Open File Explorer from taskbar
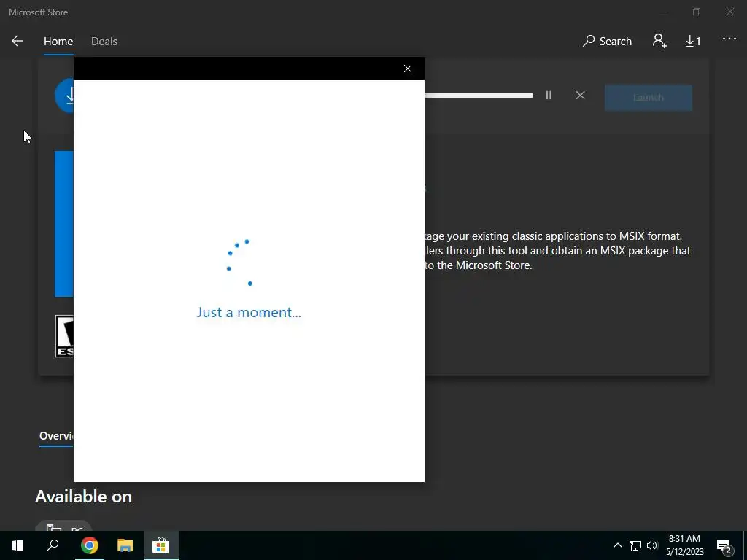The image size is (747, 560). 125,545
